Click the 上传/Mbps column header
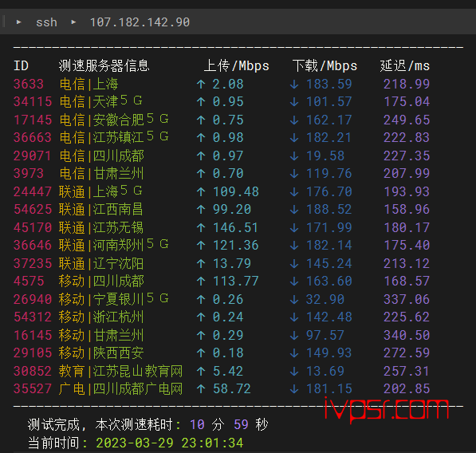 tap(237, 66)
